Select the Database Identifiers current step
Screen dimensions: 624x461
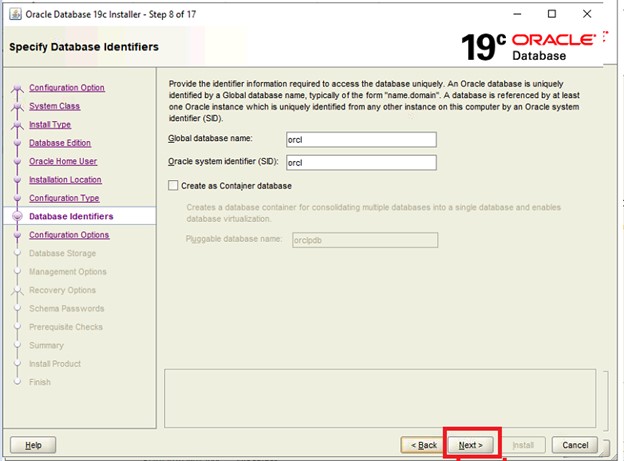[71, 216]
